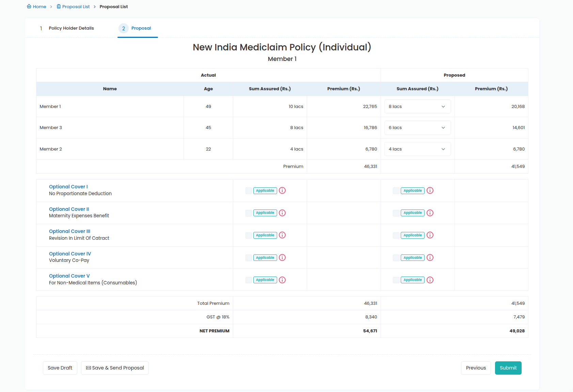573x392 pixels.
Task: Click actual premium 16,786 for Member 3
Action: (370, 128)
